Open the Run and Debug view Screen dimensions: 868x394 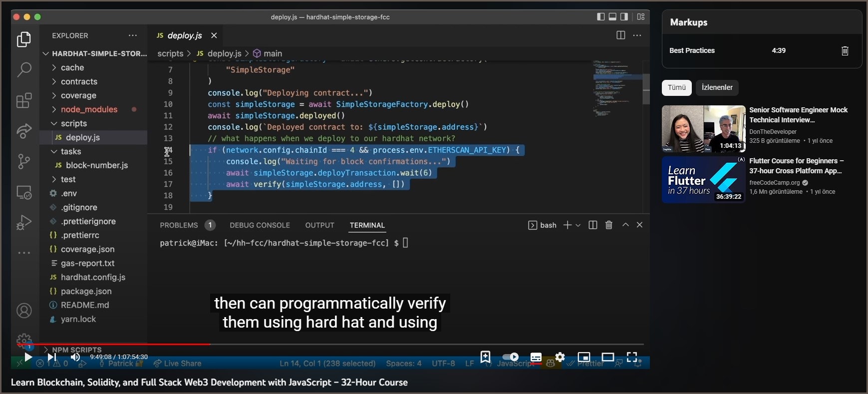24,222
